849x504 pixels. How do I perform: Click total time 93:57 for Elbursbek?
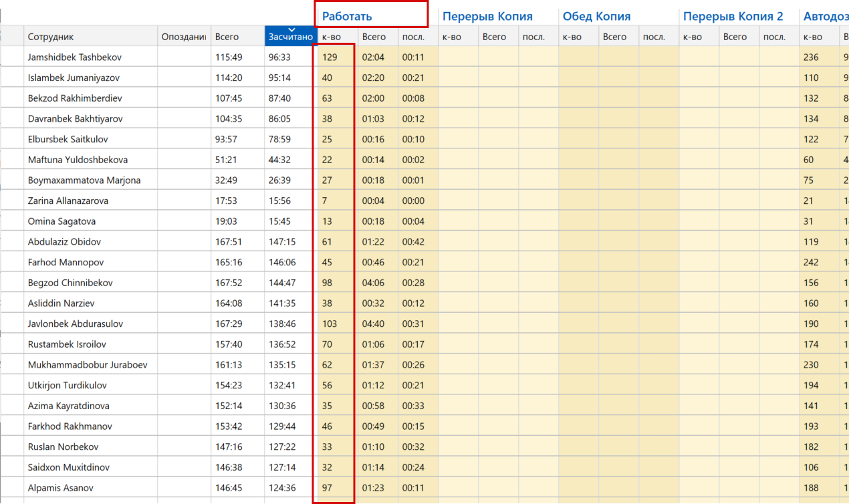click(x=227, y=139)
